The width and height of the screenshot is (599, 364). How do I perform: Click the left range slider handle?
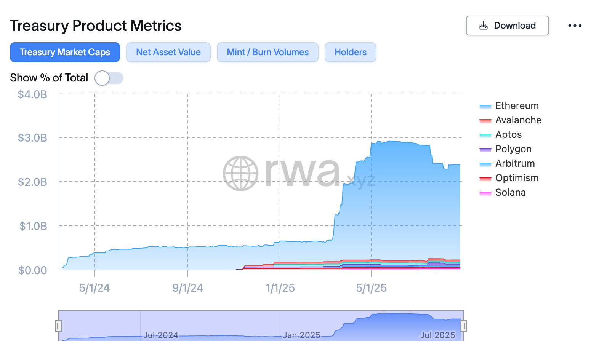coord(58,326)
